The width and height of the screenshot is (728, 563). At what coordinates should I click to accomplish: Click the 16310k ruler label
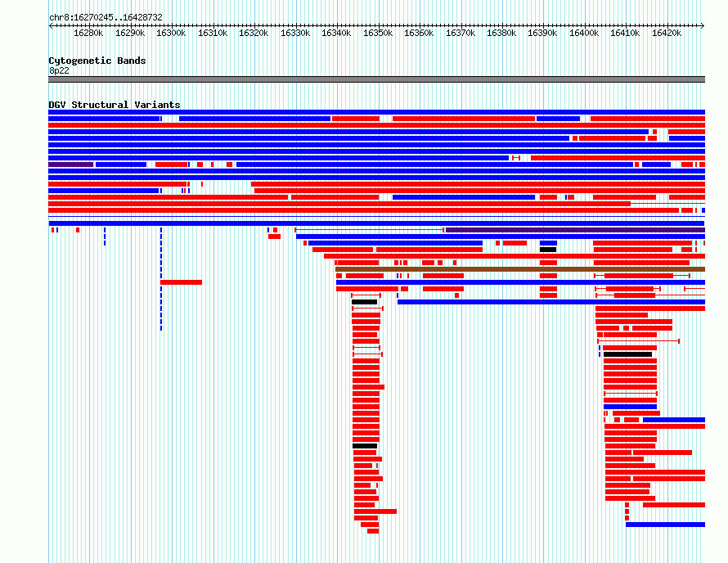tap(213, 33)
